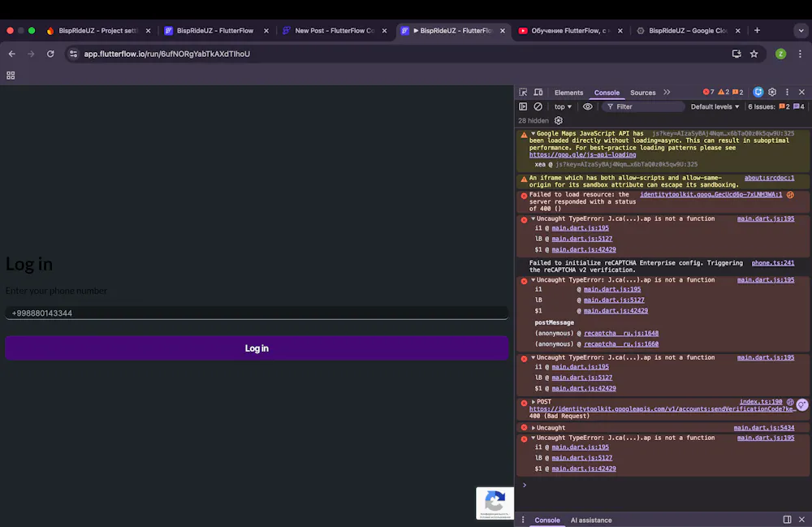This screenshot has height=527, width=812.
Task: Click the phone number input field
Action: coord(257,313)
